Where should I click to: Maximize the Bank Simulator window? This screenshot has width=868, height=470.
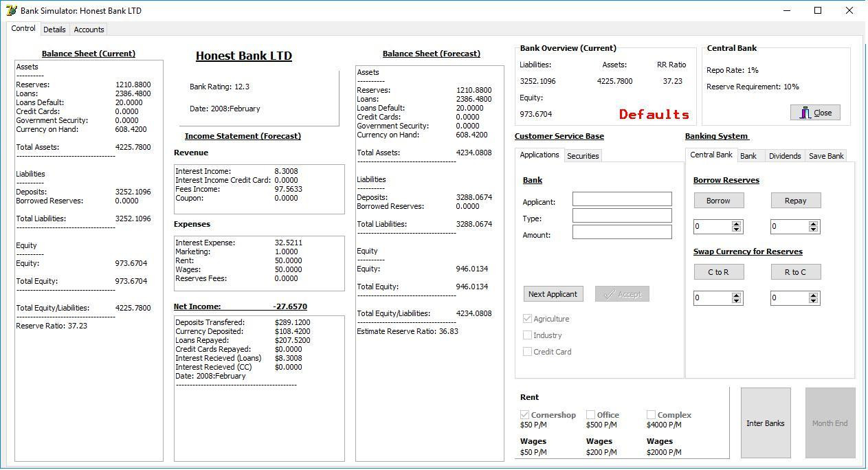coord(818,11)
